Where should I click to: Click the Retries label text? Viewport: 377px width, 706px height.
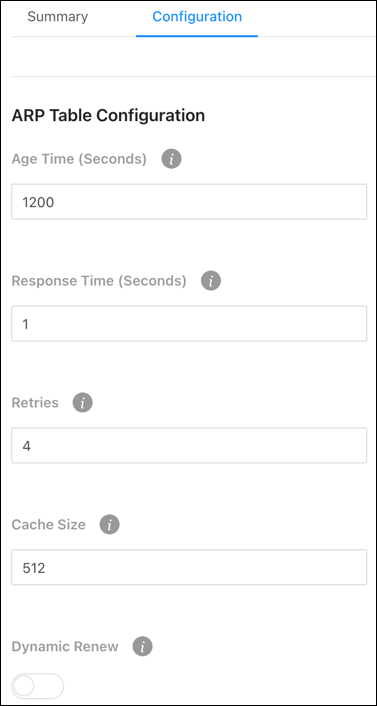point(35,403)
